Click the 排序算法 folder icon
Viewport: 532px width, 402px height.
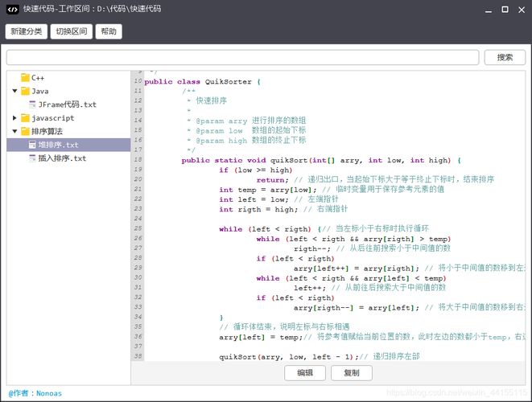point(25,131)
